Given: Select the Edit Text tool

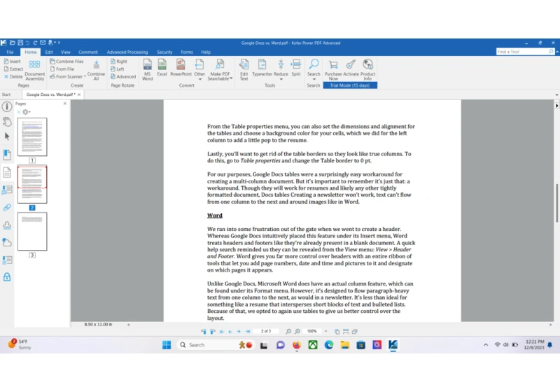Looking at the screenshot, I should tap(244, 70).
